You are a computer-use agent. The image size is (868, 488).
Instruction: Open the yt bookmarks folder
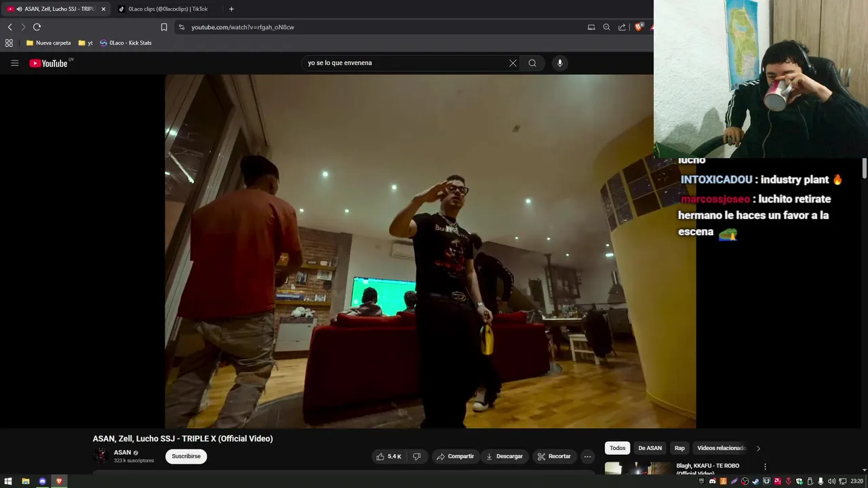coord(85,43)
